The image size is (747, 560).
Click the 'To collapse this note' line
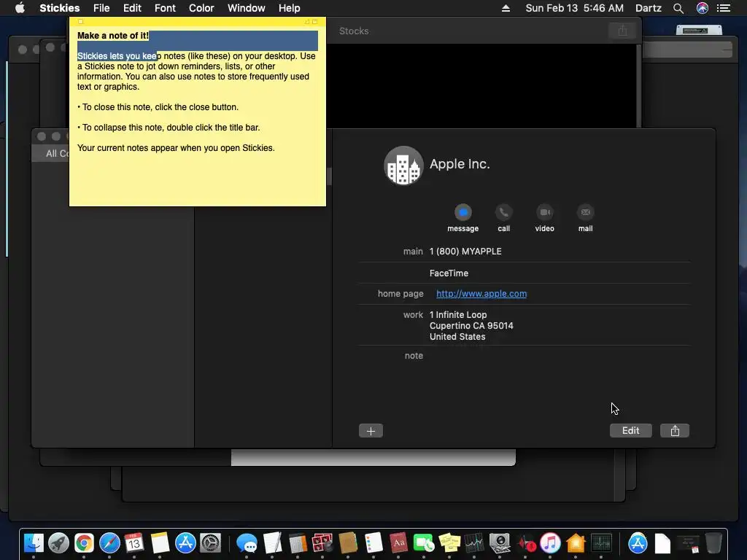[x=169, y=128]
